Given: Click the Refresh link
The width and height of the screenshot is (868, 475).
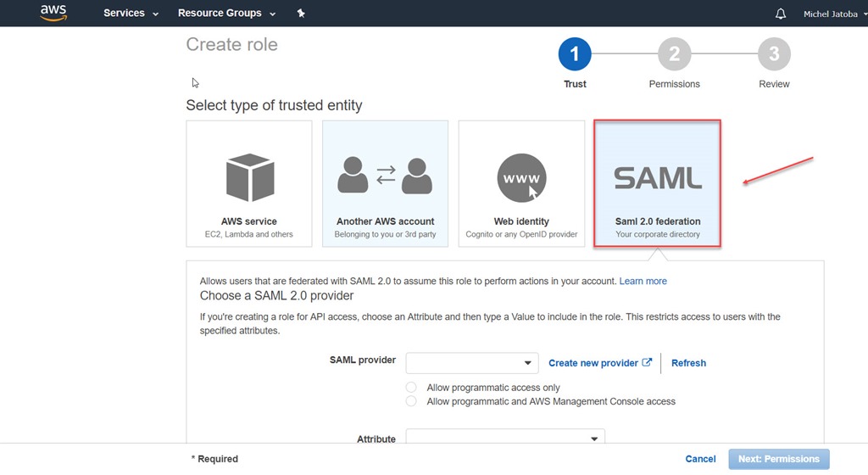Looking at the screenshot, I should tap(688, 363).
